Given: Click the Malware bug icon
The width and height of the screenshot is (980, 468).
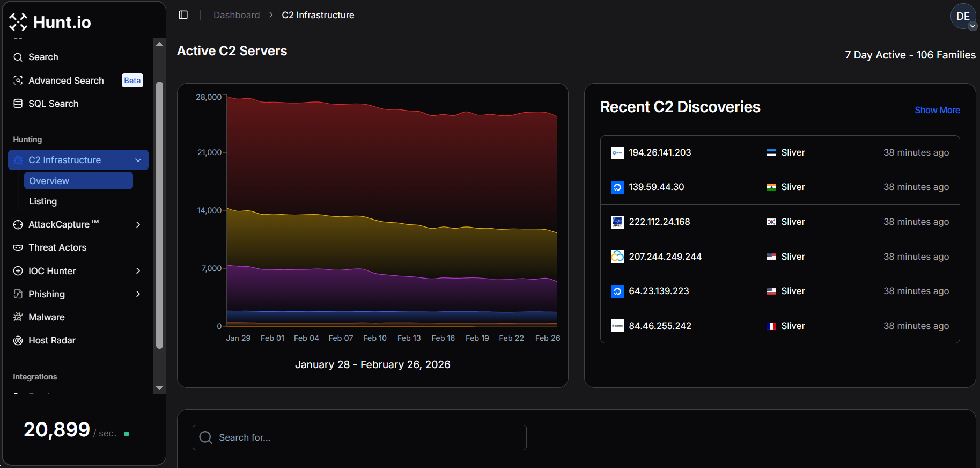Looking at the screenshot, I should pos(18,317).
